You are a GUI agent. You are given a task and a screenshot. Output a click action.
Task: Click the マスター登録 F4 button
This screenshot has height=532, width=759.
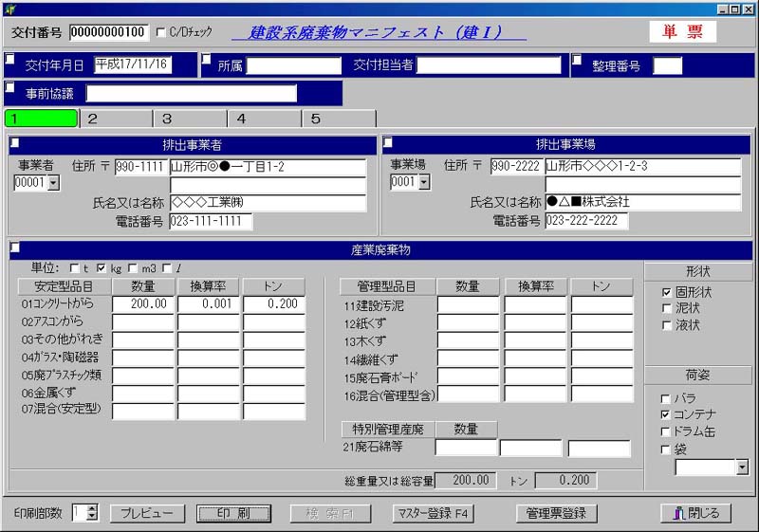click(x=434, y=514)
